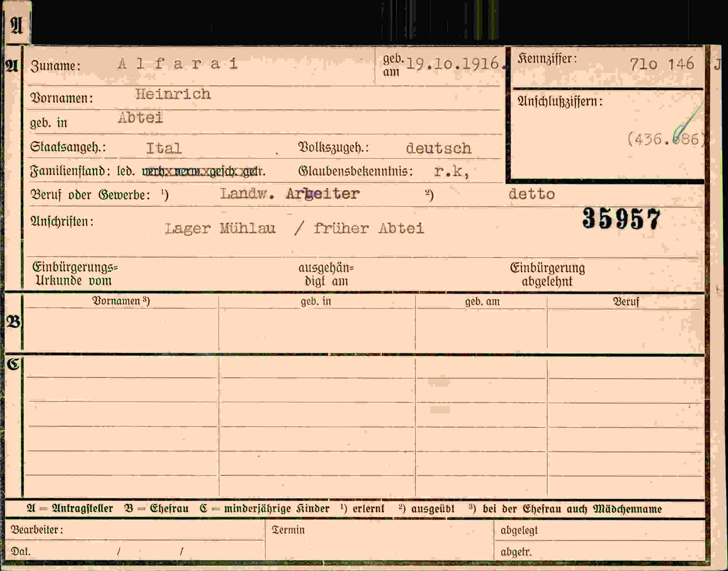Click column header "Vornamen 3)" in section B
728x571 pixels.
point(121,301)
